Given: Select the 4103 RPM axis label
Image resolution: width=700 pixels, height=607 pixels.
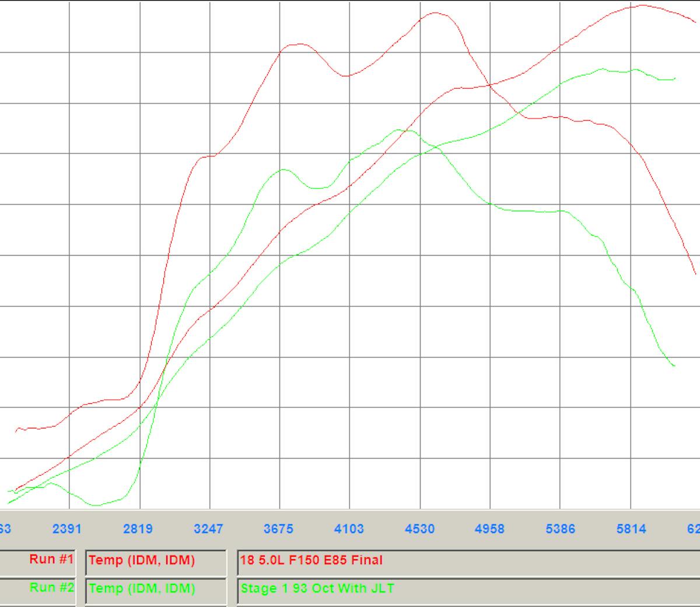Looking at the screenshot, I should pos(349,529).
